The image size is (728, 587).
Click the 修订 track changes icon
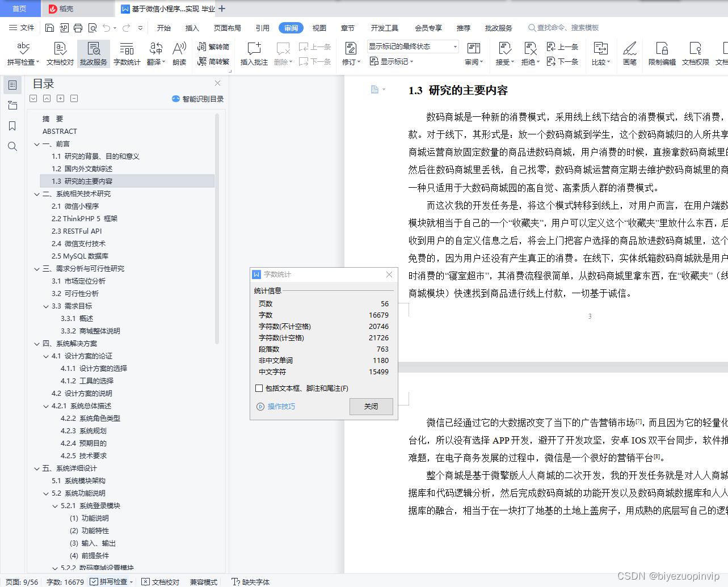click(x=351, y=49)
